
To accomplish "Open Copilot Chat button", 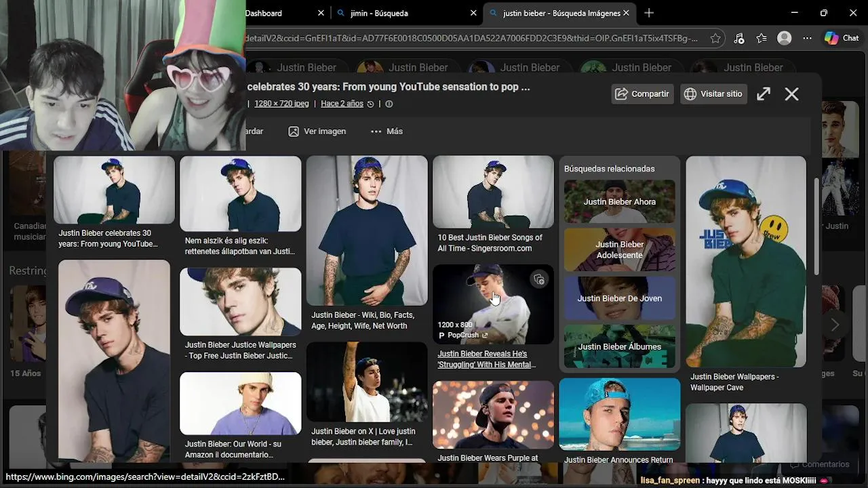I will pyautogui.click(x=842, y=39).
